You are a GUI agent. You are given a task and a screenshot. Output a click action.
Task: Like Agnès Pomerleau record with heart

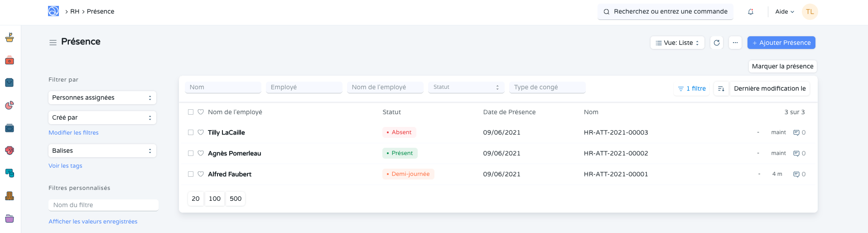(x=201, y=153)
